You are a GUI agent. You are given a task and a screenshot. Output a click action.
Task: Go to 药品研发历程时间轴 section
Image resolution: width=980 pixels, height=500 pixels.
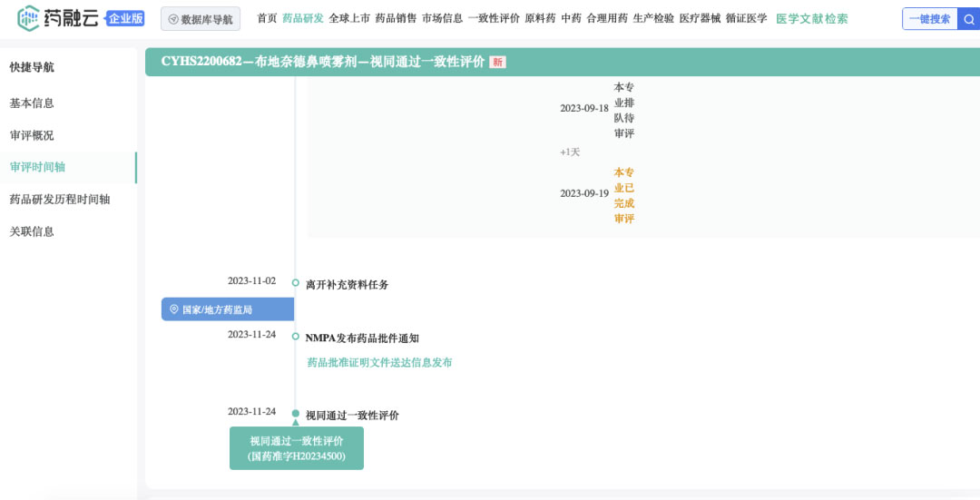pos(60,199)
